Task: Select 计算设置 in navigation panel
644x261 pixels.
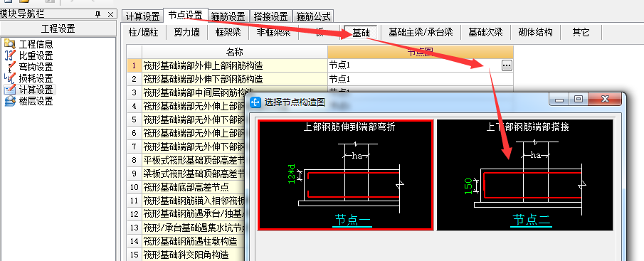Action: pos(36,90)
